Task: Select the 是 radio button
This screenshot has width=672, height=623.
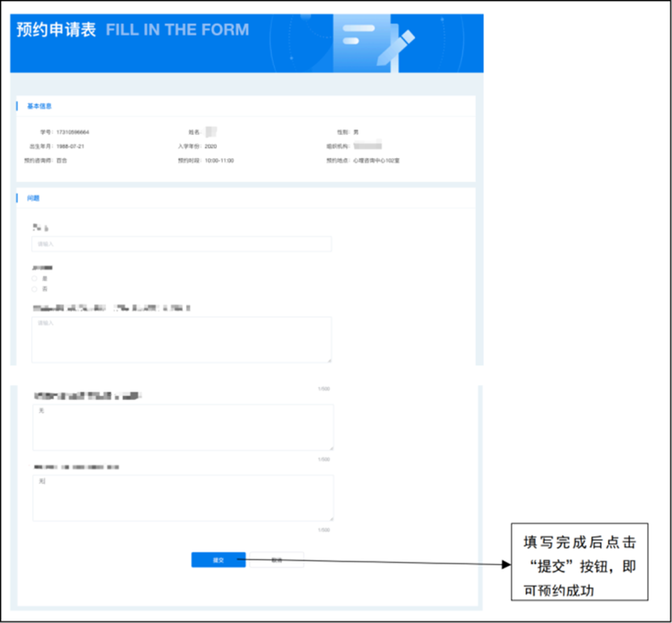Action: (x=35, y=278)
